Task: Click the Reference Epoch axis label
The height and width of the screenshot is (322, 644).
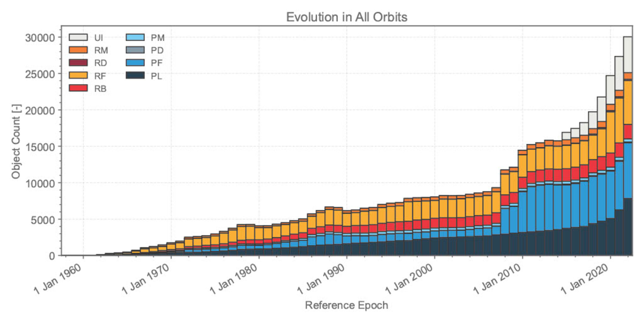Action: click(x=346, y=305)
